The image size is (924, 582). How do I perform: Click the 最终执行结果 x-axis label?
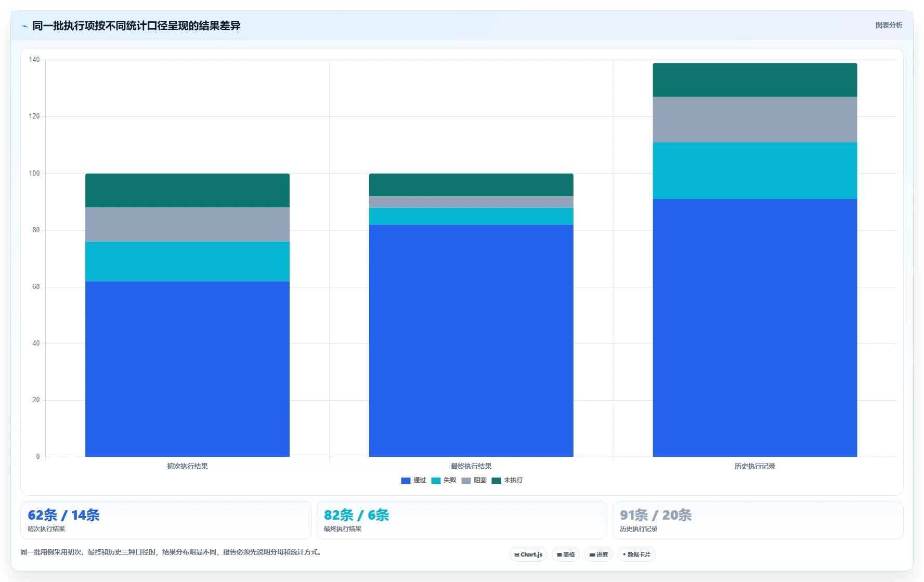coord(471,466)
